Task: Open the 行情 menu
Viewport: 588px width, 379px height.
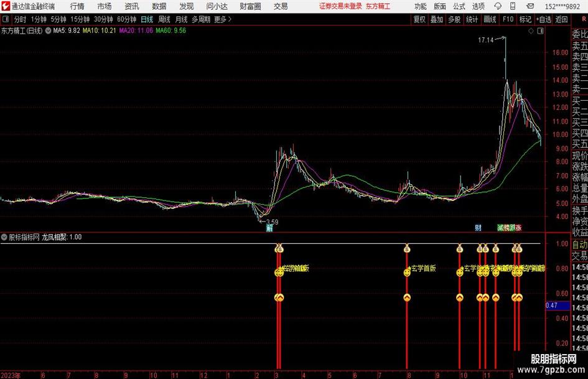Action: pyautogui.click(x=77, y=6)
